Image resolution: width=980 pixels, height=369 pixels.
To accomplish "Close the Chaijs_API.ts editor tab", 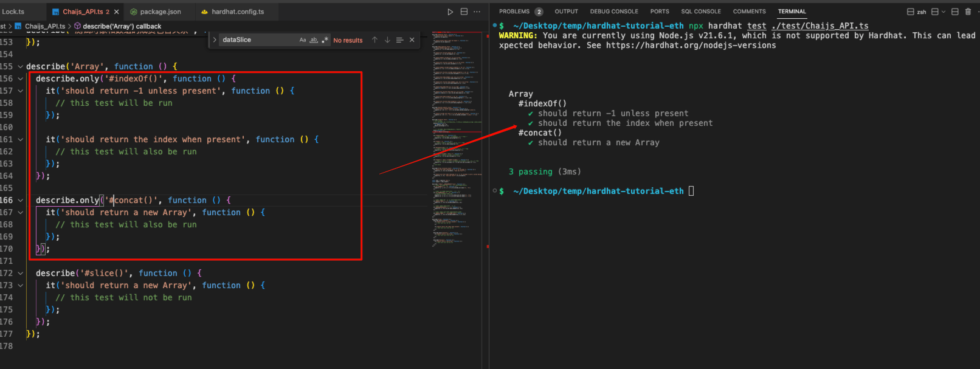I will (117, 12).
